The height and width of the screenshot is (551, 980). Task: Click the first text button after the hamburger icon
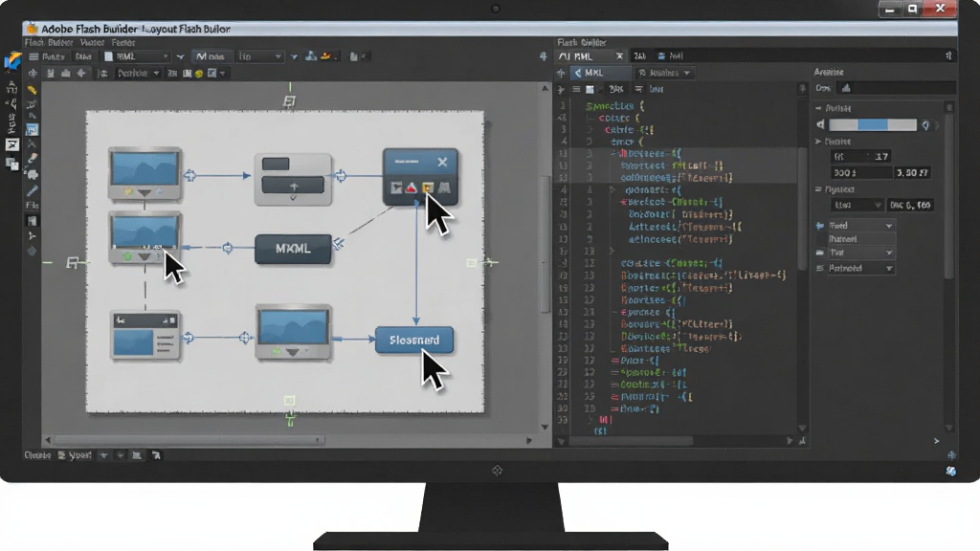(54, 56)
